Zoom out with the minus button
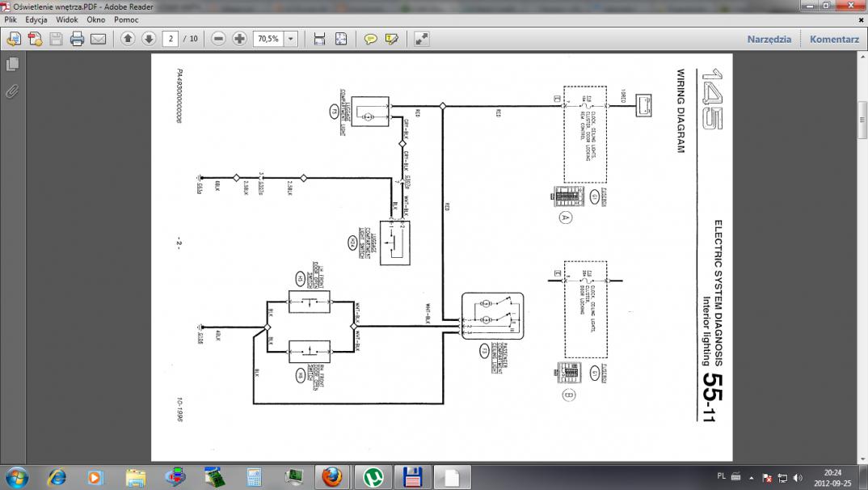Viewport: 868px width, 490px height. pos(218,39)
